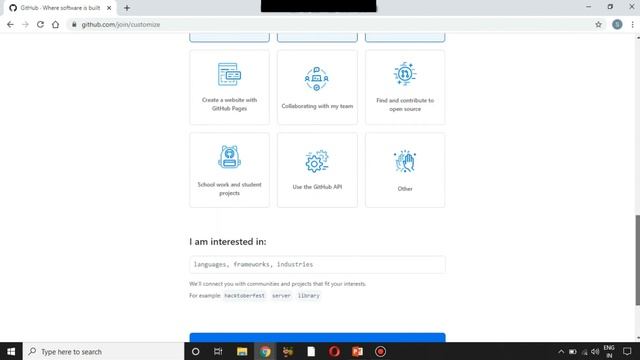This screenshot has width=640, height=360.
Task: Open the Windows Start menu
Action: (x=11, y=351)
